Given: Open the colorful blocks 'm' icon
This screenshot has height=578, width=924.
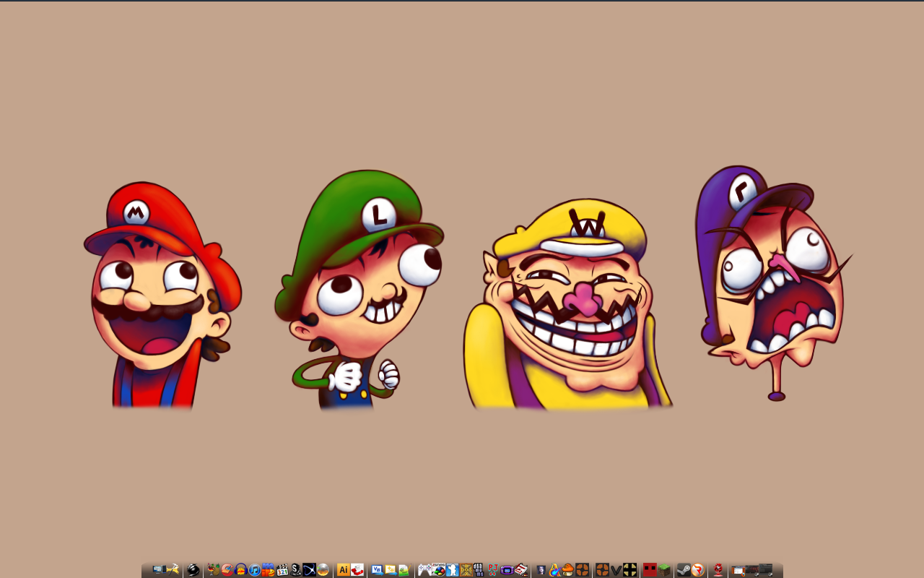Looking at the screenshot, I should tap(269, 569).
